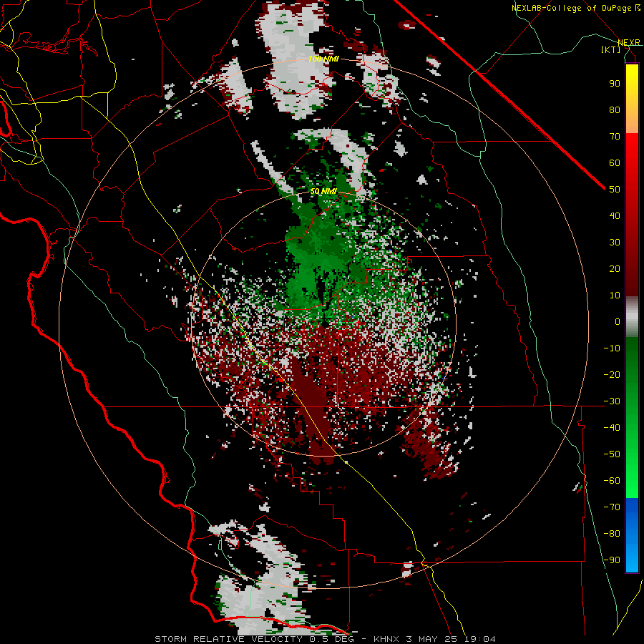This screenshot has width=644, height=644.
Task: Click the gray zero-velocity segment of the color bar
Action: point(632,317)
